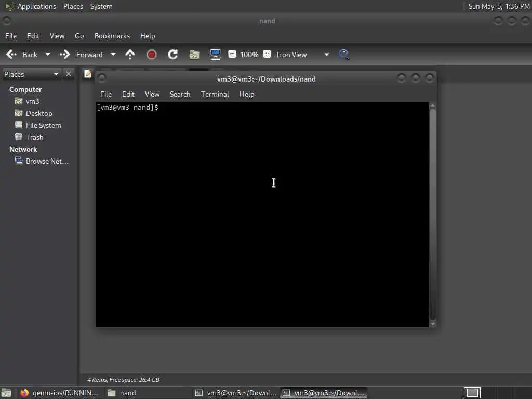This screenshot has height=399, width=532.
Task: Switch to the active vm3 terminal taskbar entry
Action: point(324,393)
